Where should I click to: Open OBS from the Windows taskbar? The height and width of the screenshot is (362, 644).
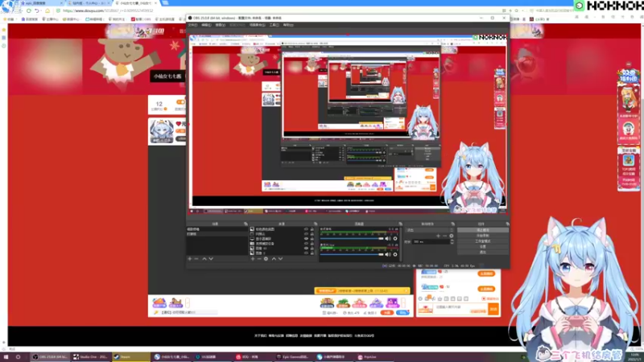point(50,356)
